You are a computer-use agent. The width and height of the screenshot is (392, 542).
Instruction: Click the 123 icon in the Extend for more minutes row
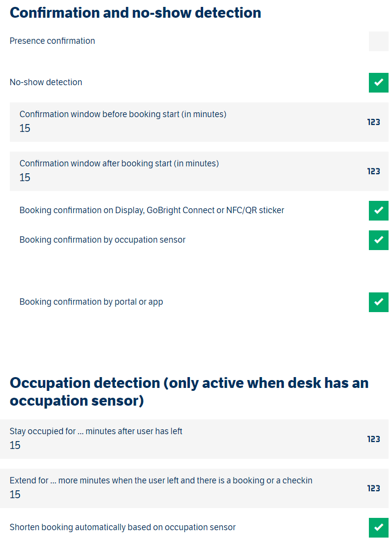pos(374,488)
